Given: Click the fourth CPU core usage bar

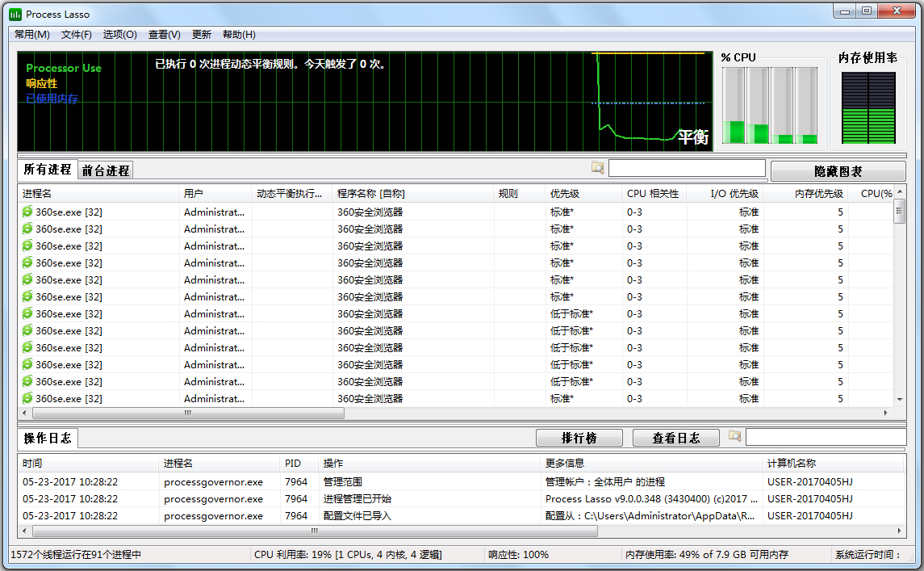Looking at the screenshot, I should pos(806,106).
